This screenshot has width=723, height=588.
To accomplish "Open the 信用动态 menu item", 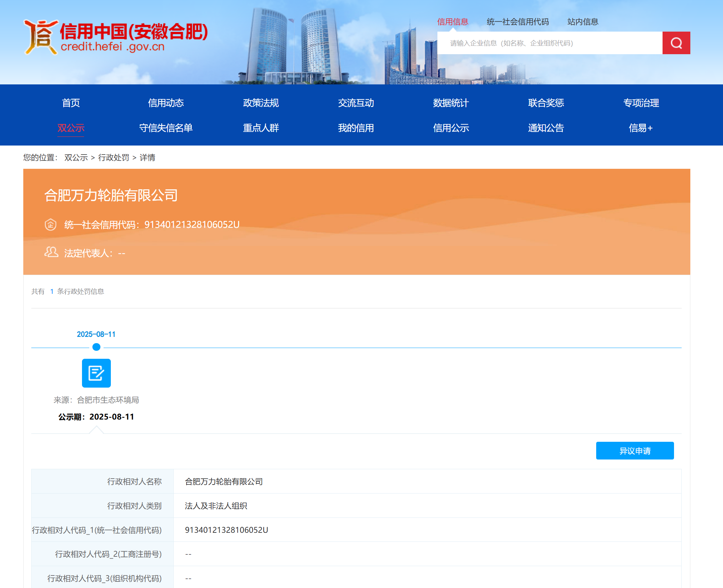I will point(166,103).
